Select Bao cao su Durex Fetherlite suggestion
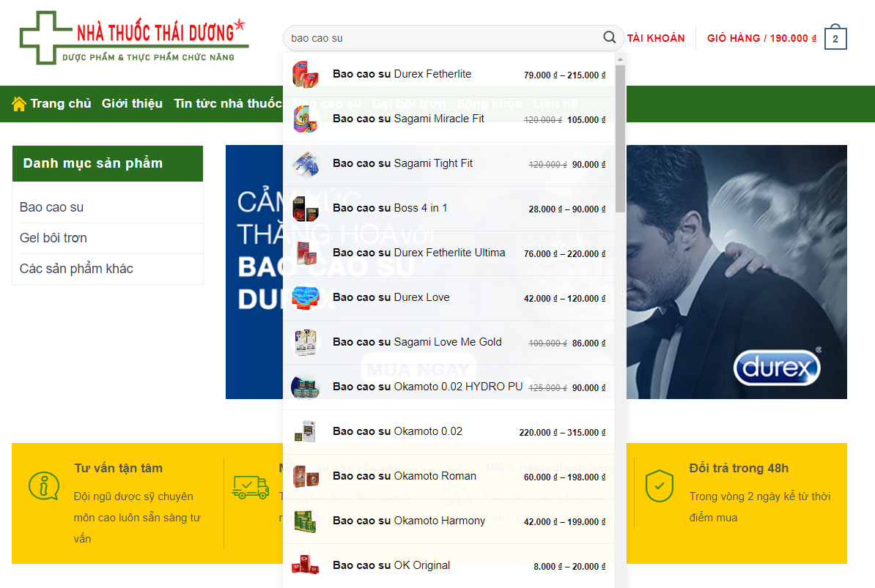The width and height of the screenshot is (875, 588). [x=448, y=75]
